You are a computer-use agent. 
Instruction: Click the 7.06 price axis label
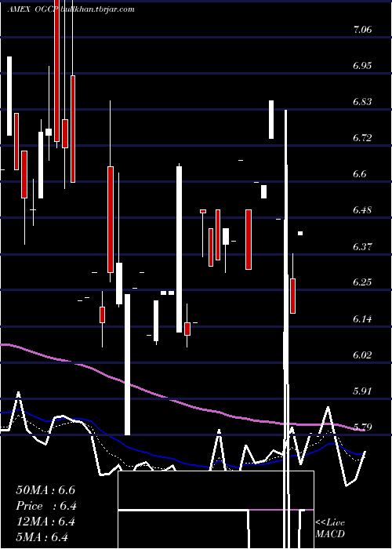coord(362,30)
